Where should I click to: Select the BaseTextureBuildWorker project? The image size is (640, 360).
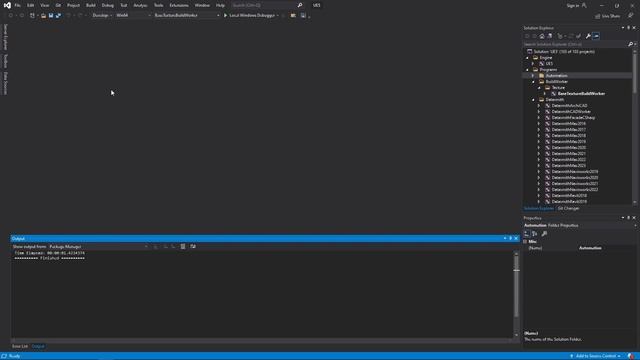point(581,93)
